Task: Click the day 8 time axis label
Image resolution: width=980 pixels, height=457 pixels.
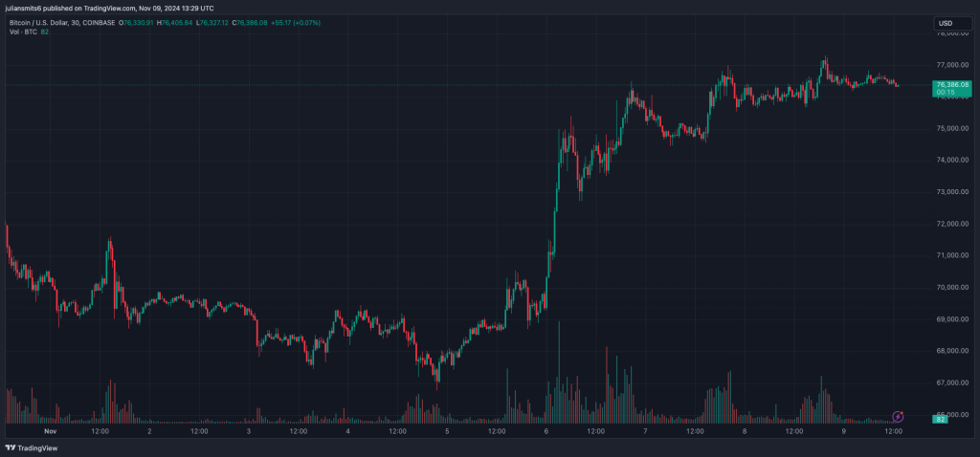Action: 745,431
